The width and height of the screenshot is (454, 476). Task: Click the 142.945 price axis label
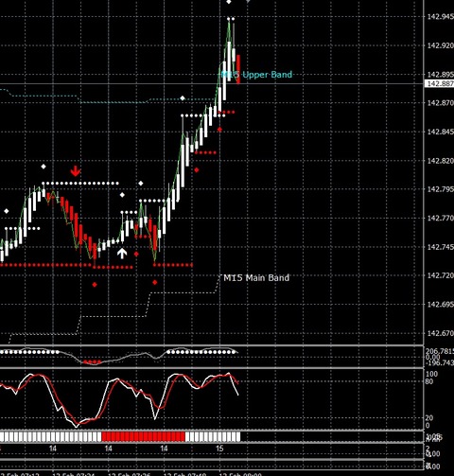[x=440, y=16]
